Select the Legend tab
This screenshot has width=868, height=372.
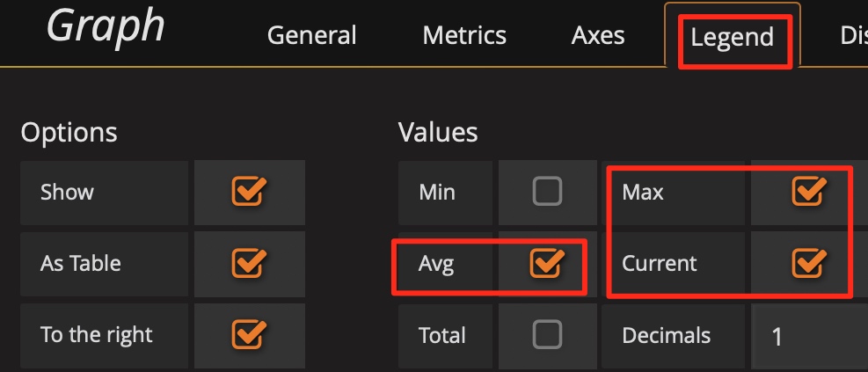pyautogui.click(x=732, y=38)
